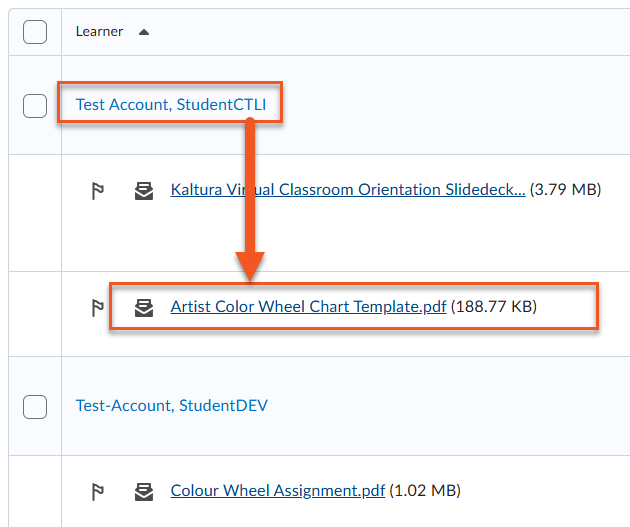630x527 pixels.
Task: Click the inbox icon beside Colour Wheel Assignment.pdf
Action: 144,491
